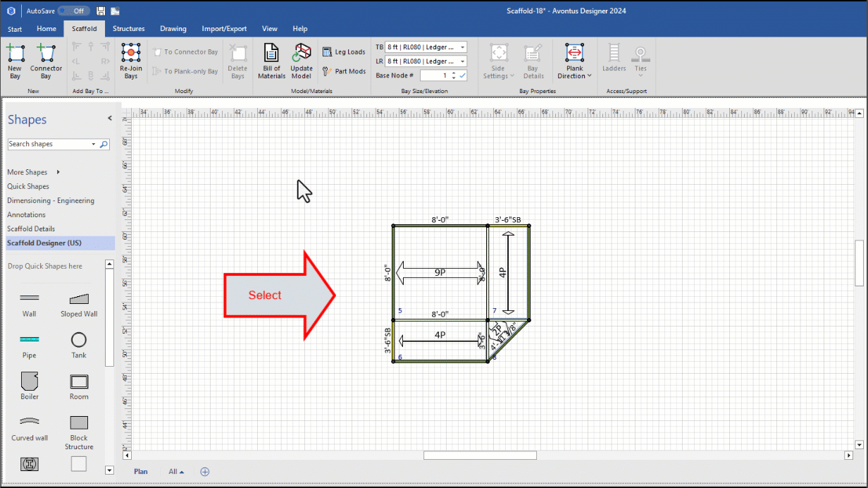The image size is (868, 488).
Task: Select the Tank shape
Action: (79, 341)
